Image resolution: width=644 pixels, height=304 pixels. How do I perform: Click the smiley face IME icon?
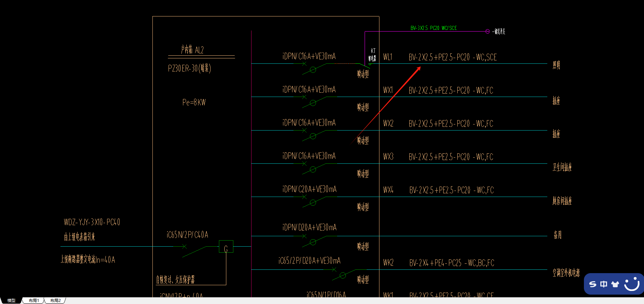click(x=632, y=284)
